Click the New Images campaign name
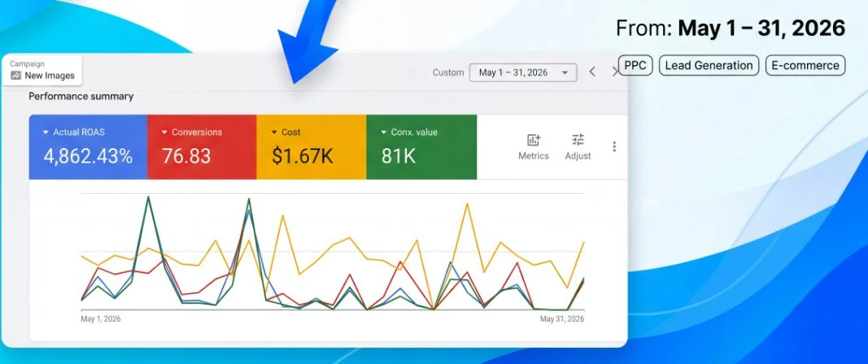The height and width of the screenshot is (364, 868). coord(50,76)
